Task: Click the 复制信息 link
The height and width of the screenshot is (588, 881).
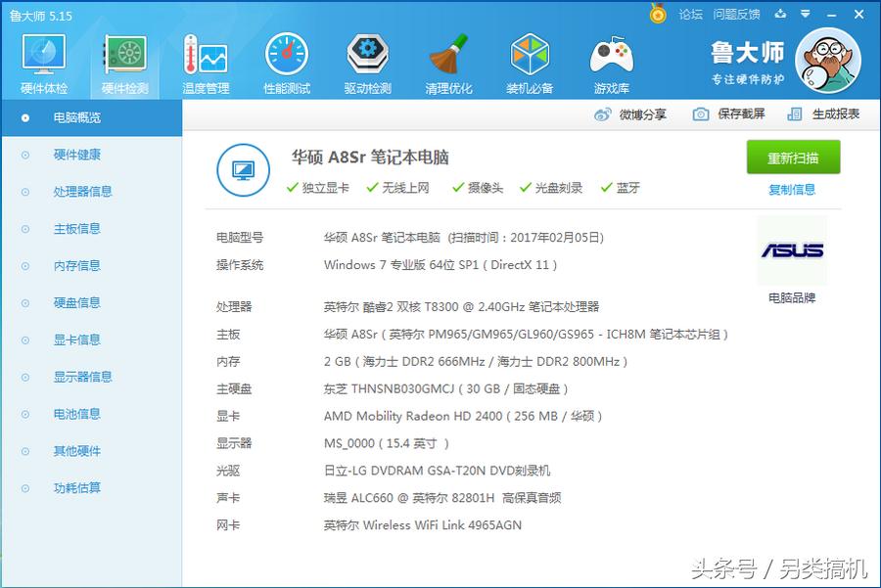Action: [794, 188]
